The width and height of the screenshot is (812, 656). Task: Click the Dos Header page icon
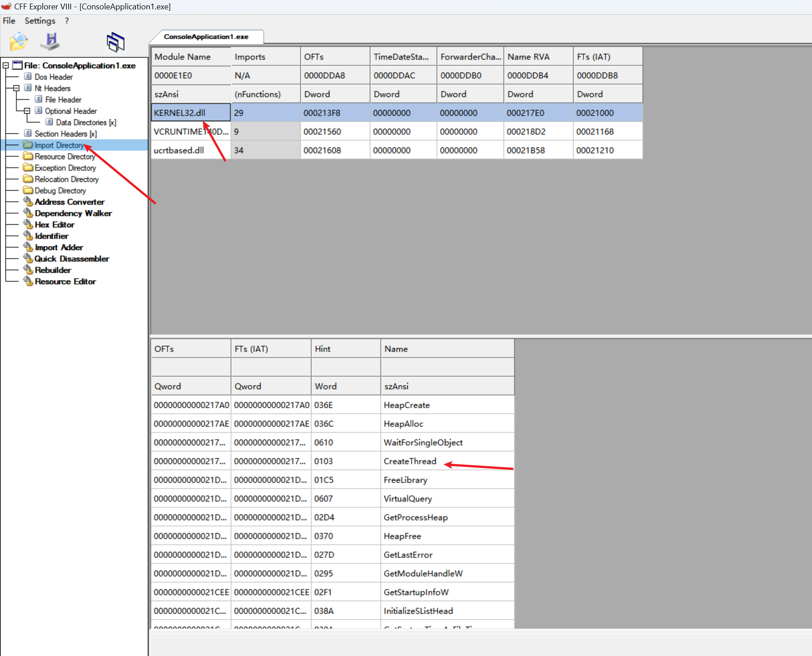[28, 77]
